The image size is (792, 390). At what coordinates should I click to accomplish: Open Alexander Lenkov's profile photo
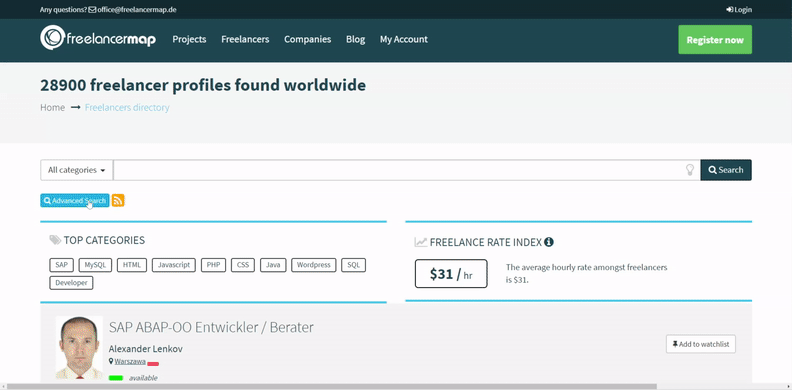click(79, 348)
